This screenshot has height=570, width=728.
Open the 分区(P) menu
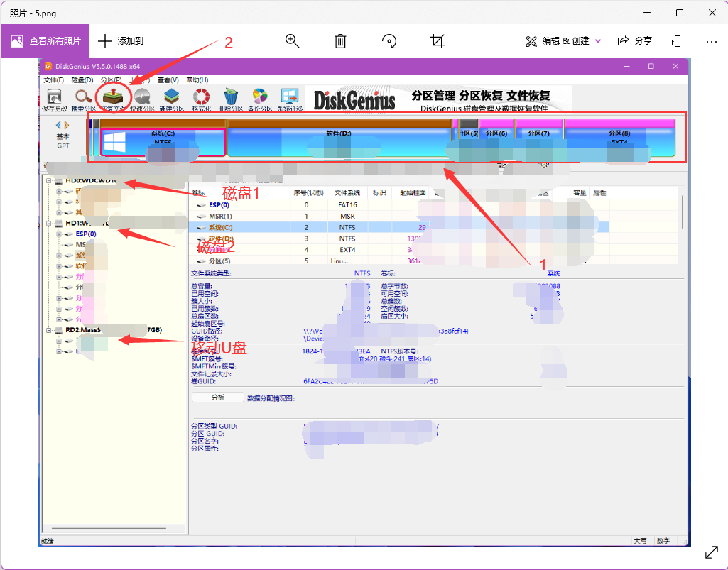pyautogui.click(x=112, y=80)
